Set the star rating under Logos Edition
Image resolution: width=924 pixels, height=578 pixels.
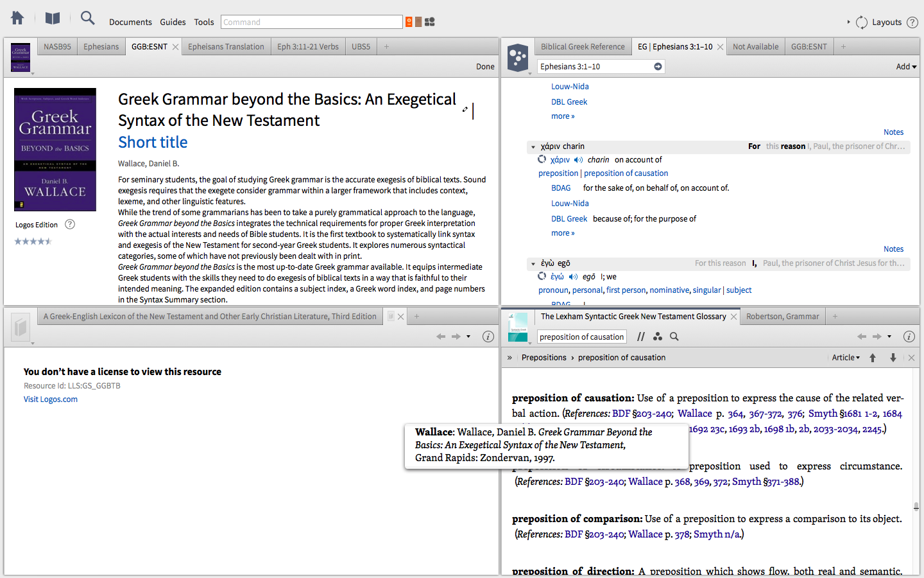(33, 241)
